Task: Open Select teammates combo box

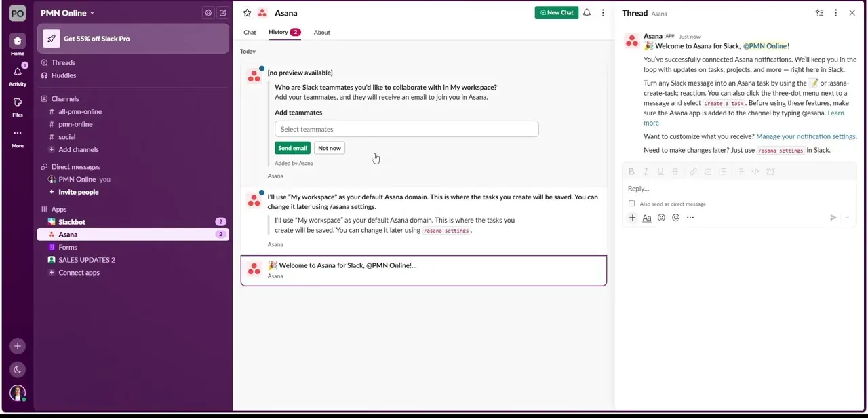Action: pyautogui.click(x=406, y=129)
